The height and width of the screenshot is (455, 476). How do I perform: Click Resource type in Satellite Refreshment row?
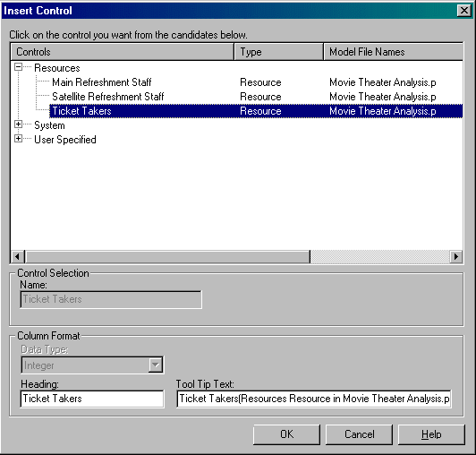260,97
